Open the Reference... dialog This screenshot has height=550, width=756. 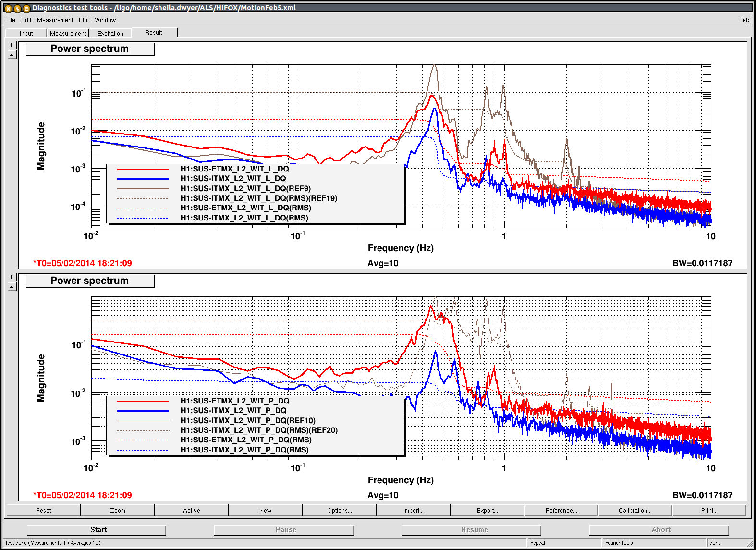[561, 510]
